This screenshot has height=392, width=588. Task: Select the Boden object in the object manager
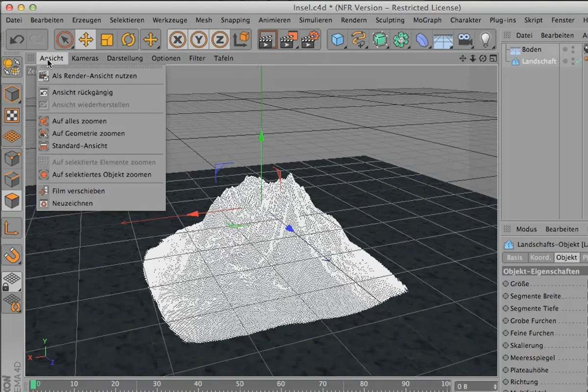click(x=532, y=49)
